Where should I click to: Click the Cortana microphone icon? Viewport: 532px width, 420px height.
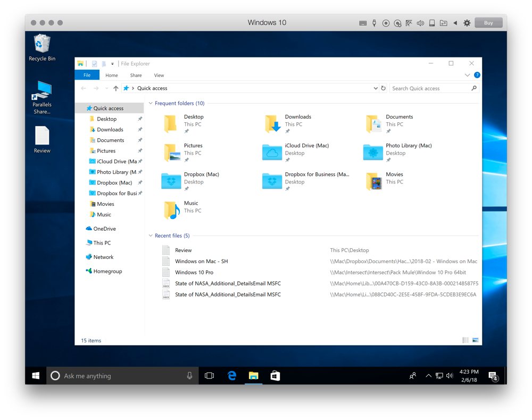(190, 375)
